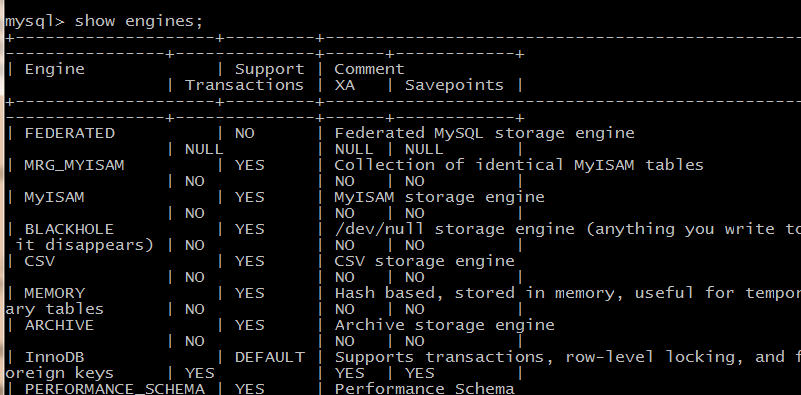The height and width of the screenshot is (395, 801).
Task: Click the mysql> prompt
Action: click(34, 22)
